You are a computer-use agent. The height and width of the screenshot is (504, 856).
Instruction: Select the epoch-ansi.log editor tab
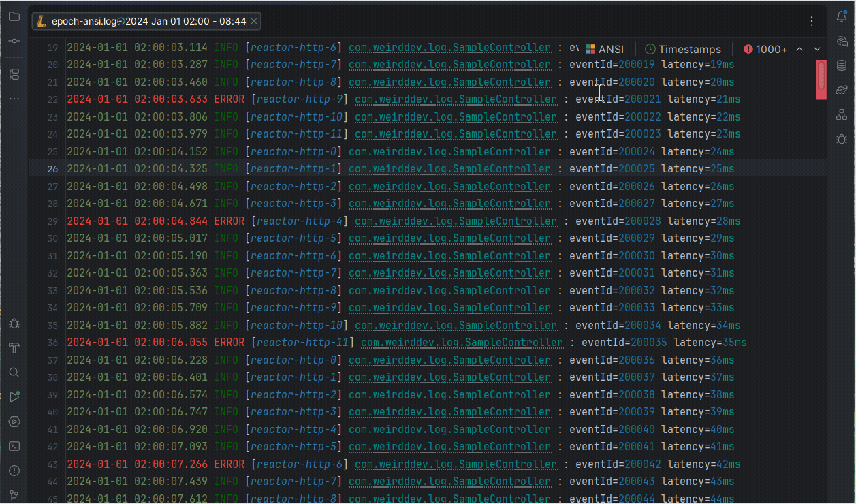(146, 22)
